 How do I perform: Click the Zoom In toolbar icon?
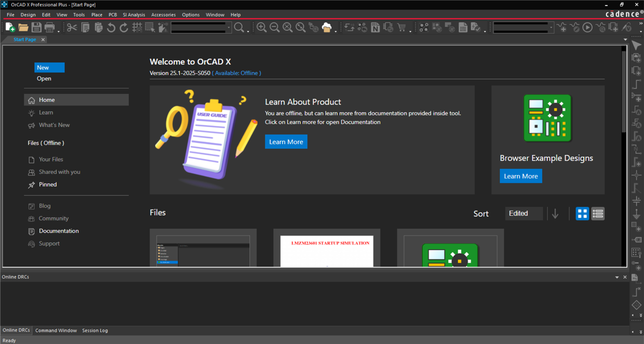point(262,27)
